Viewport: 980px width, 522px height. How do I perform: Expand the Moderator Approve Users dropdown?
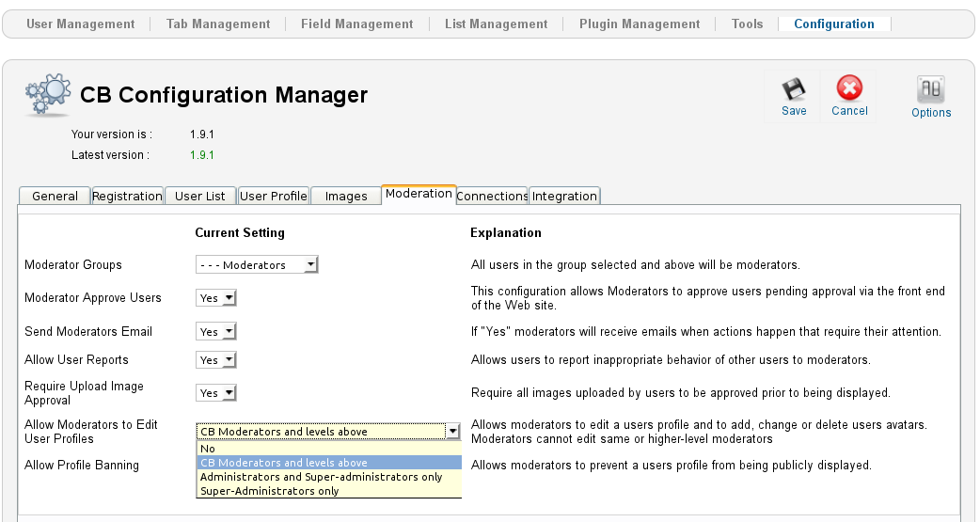click(x=216, y=298)
